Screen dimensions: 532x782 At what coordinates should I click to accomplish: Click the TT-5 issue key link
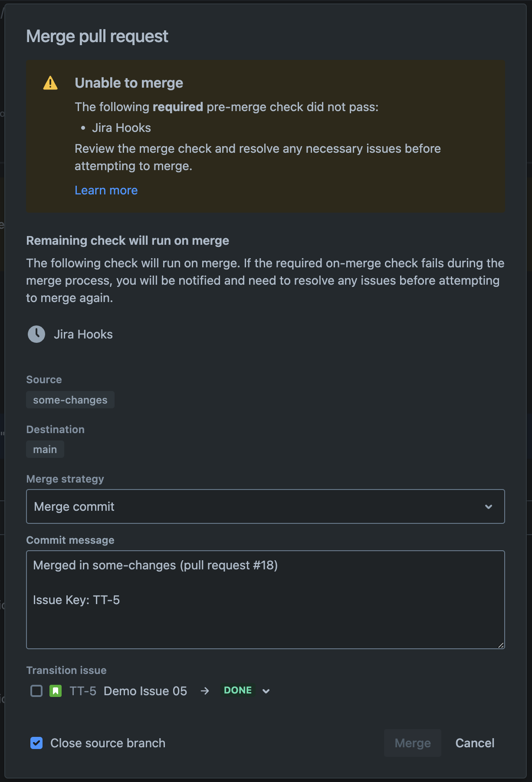tap(82, 690)
